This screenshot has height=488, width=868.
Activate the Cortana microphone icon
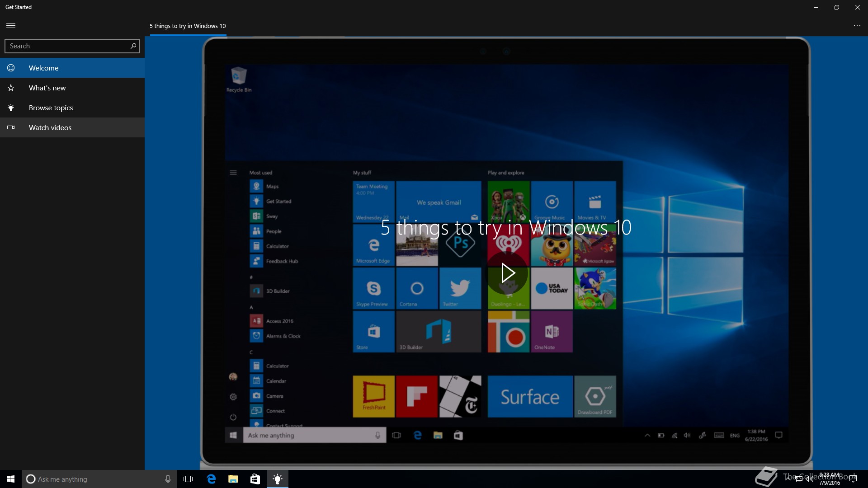pyautogui.click(x=168, y=479)
